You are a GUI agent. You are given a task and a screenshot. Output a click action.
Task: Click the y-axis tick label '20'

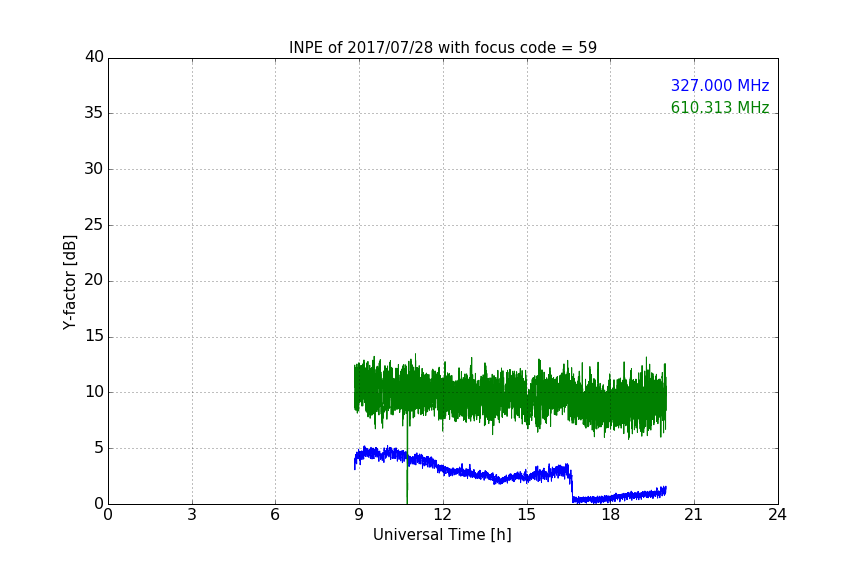[x=94, y=280]
